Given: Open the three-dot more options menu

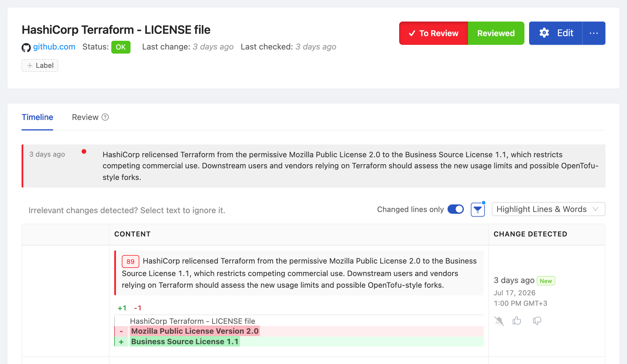Looking at the screenshot, I should point(594,33).
